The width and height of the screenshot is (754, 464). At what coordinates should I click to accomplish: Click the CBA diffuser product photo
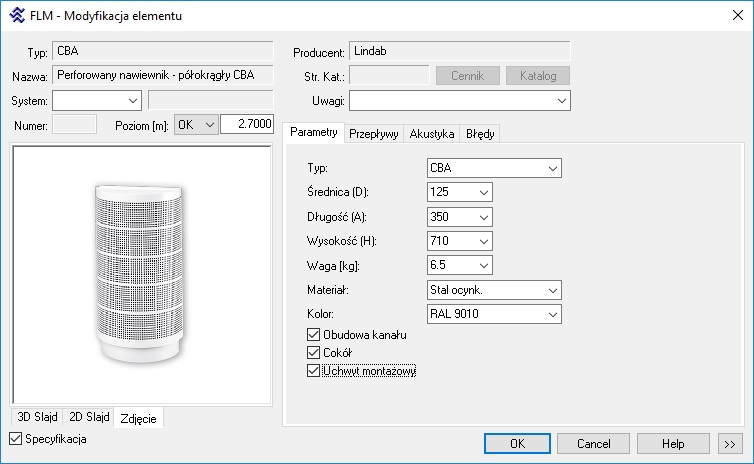(141, 276)
